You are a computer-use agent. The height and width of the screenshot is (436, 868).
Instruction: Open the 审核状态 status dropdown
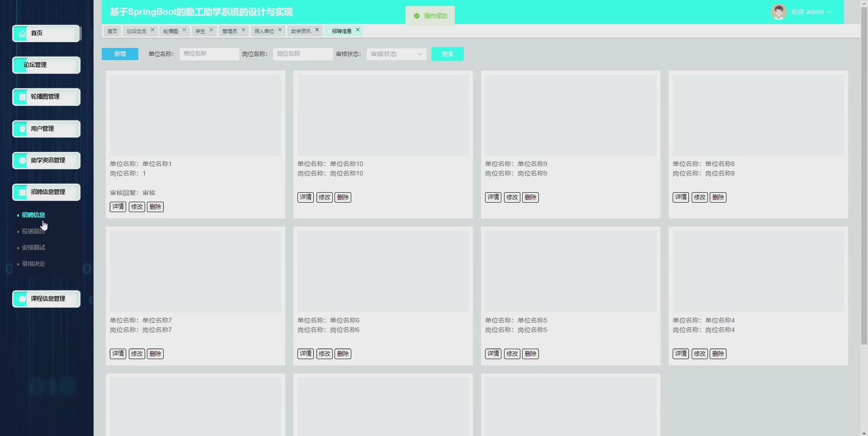(x=396, y=54)
